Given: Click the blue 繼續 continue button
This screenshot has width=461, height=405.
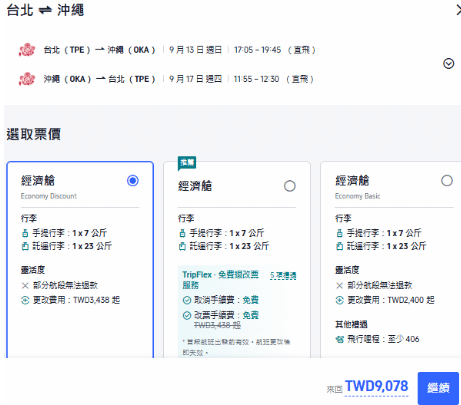Looking at the screenshot, I should [x=438, y=388].
